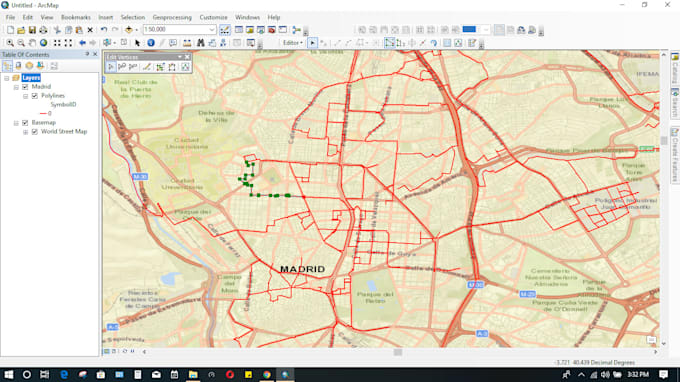Toggle the Polylines layer visibility checkbox

pyautogui.click(x=35, y=96)
